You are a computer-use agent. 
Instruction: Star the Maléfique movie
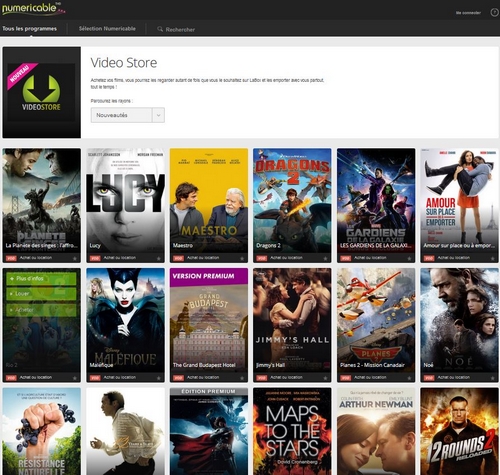pos(159,378)
